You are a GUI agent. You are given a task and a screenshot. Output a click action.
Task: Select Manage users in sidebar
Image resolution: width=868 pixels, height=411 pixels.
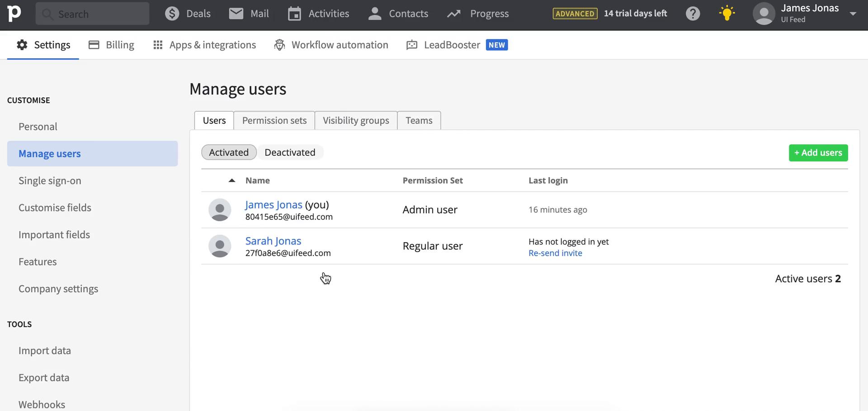(x=92, y=154)
